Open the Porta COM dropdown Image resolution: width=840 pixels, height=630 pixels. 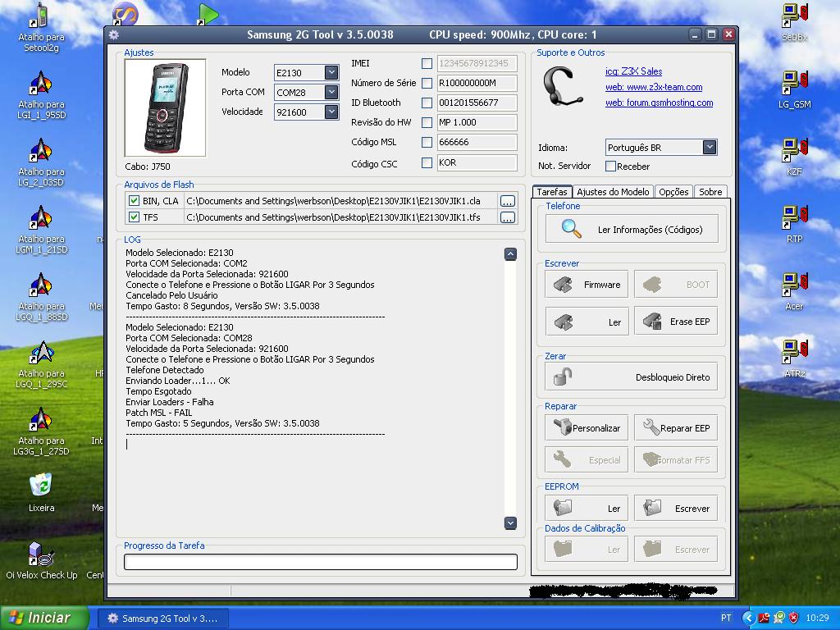tap(331, 92)
